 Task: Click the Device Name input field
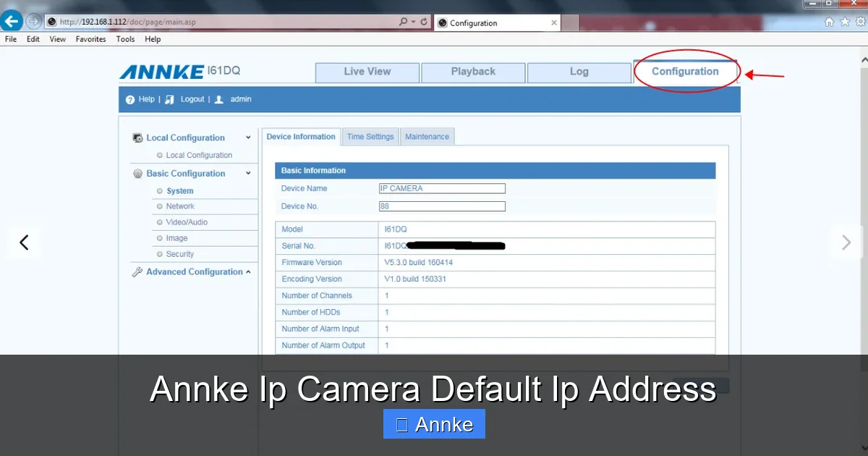(x=442, y=188)
